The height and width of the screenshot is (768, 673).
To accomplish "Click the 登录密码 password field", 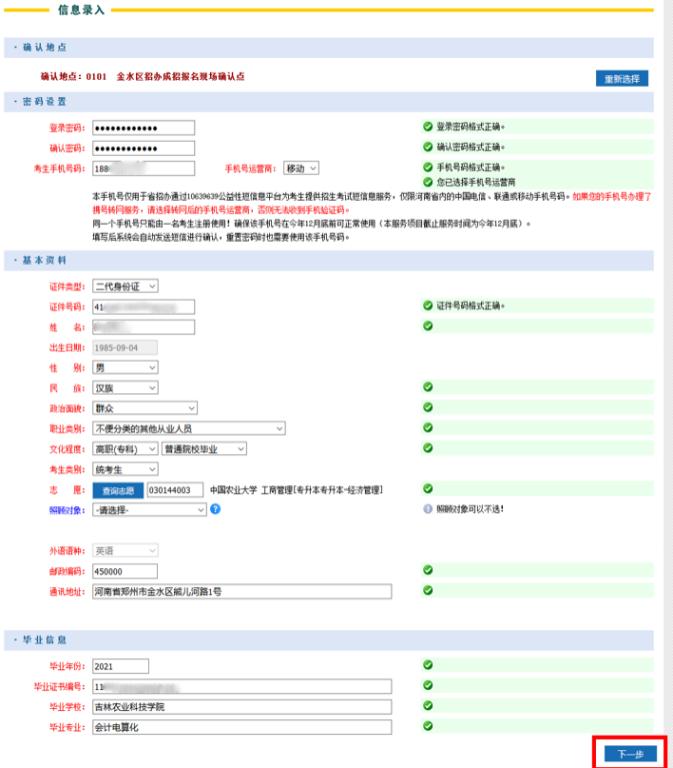I will [x=143, y=128].
